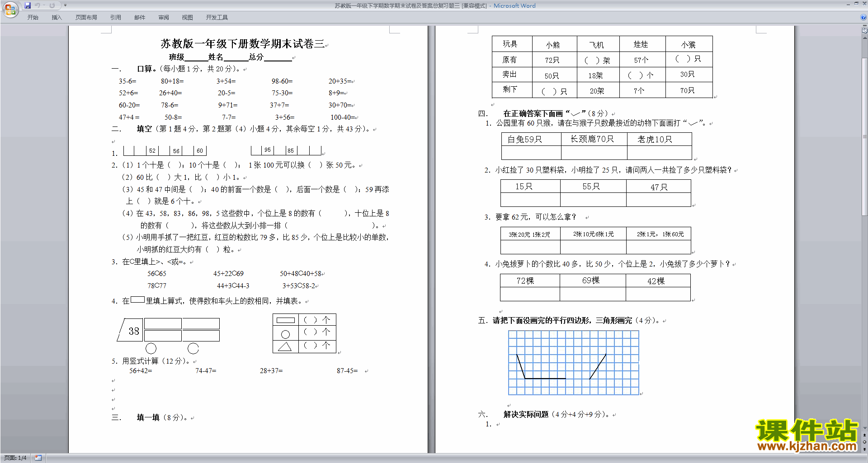Click the 56+42= vertical calculation problem
868x463 pixels.
(x=141, y=371)
